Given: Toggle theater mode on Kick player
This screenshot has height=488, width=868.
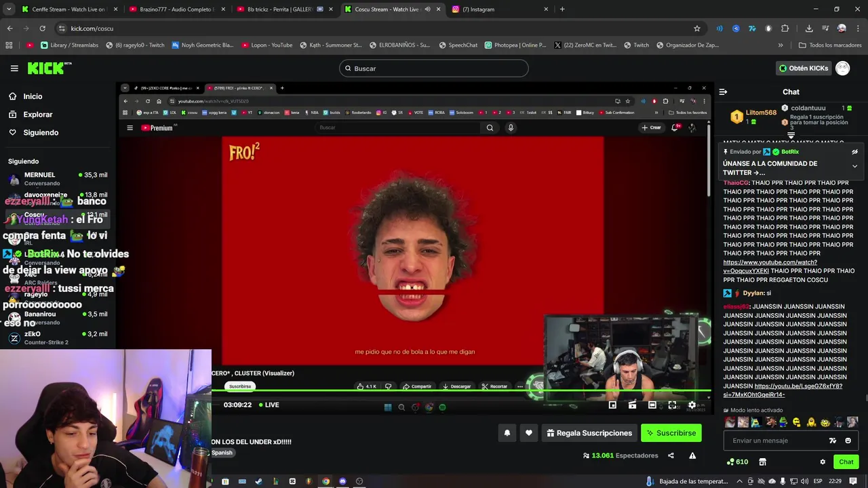Looking at the screenshot, I should click(652, 405).
